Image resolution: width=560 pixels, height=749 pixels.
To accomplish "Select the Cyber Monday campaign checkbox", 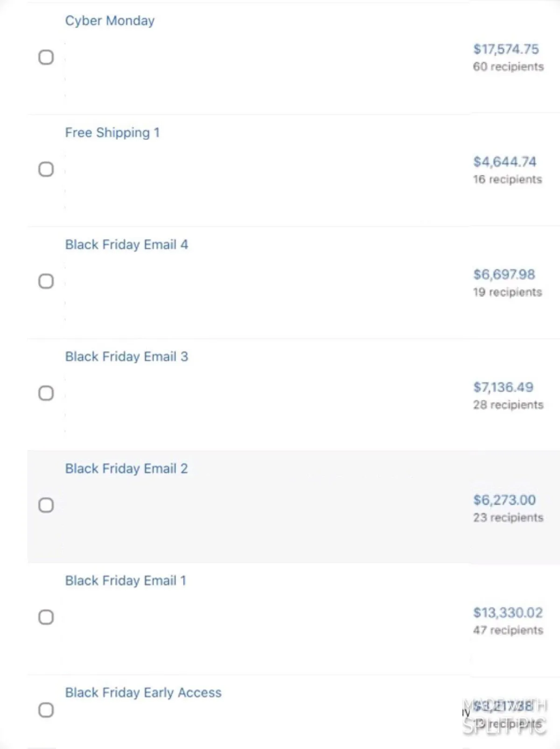I will (x=46, y=57).
